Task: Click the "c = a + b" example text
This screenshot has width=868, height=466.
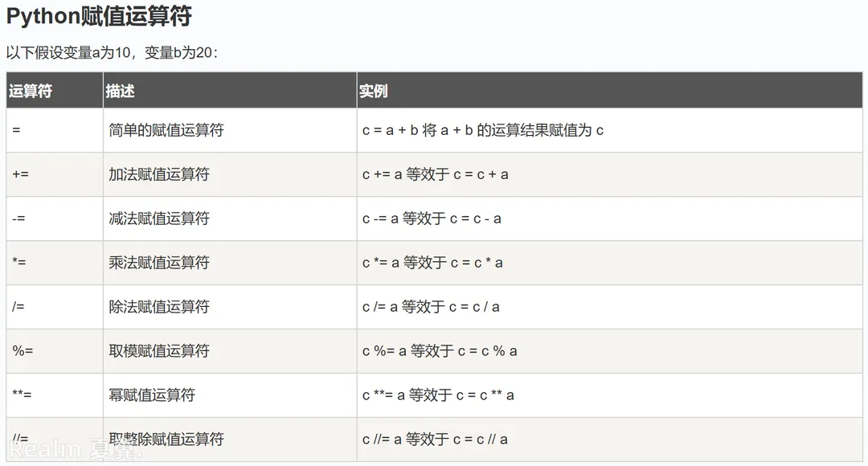Action: coord(391,130)
